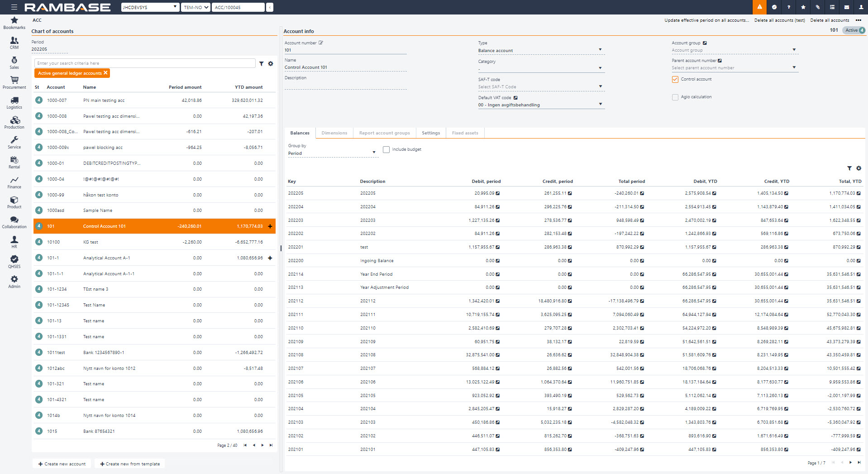Switch to the Dimensions tab
The height and width of the screenshot is (474, 868).
(334, 133)
